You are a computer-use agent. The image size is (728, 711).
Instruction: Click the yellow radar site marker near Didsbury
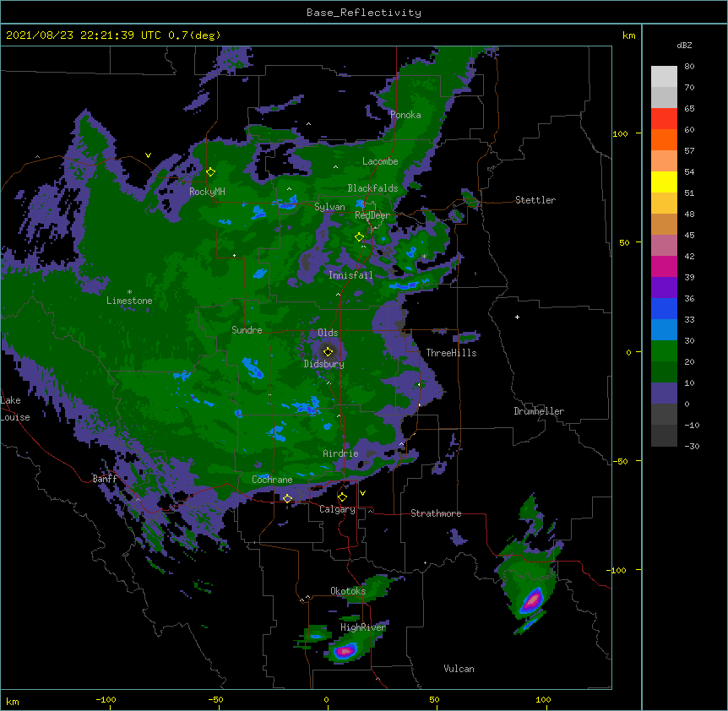coord(328,351)
